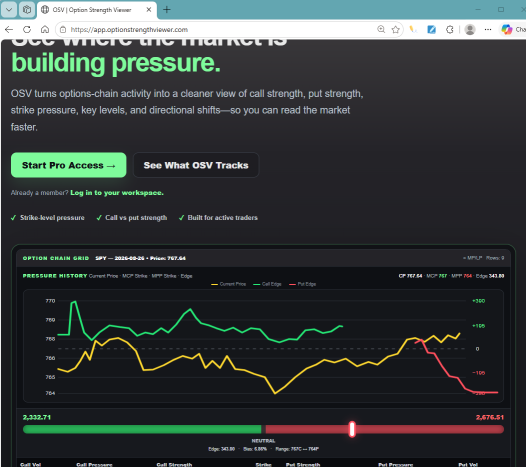
Task: Click the Strike-level pressure checkmark item
Action: (48, 218)
